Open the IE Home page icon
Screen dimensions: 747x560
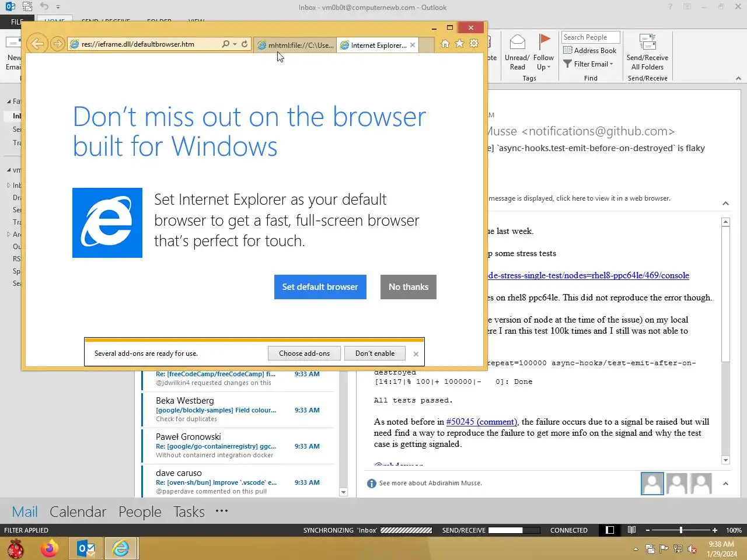[x=445, y=44]
